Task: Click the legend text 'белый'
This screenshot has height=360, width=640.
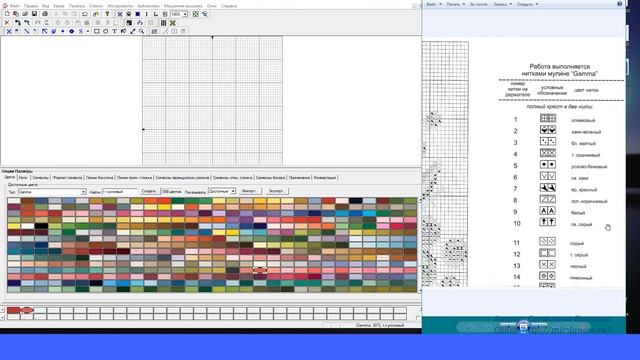Action: coord(578,213)
